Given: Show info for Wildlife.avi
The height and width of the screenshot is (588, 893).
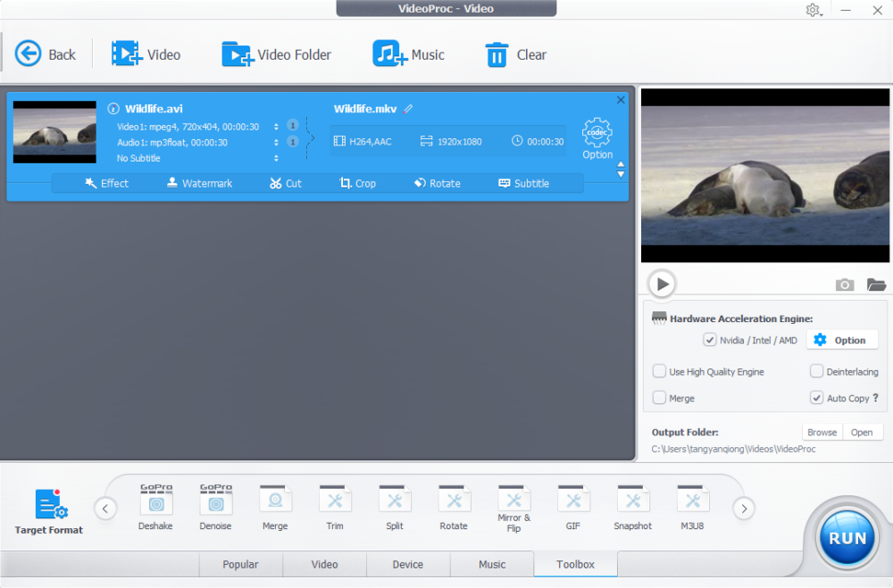Looking at the screenshot, I should [x=113, y=108].
